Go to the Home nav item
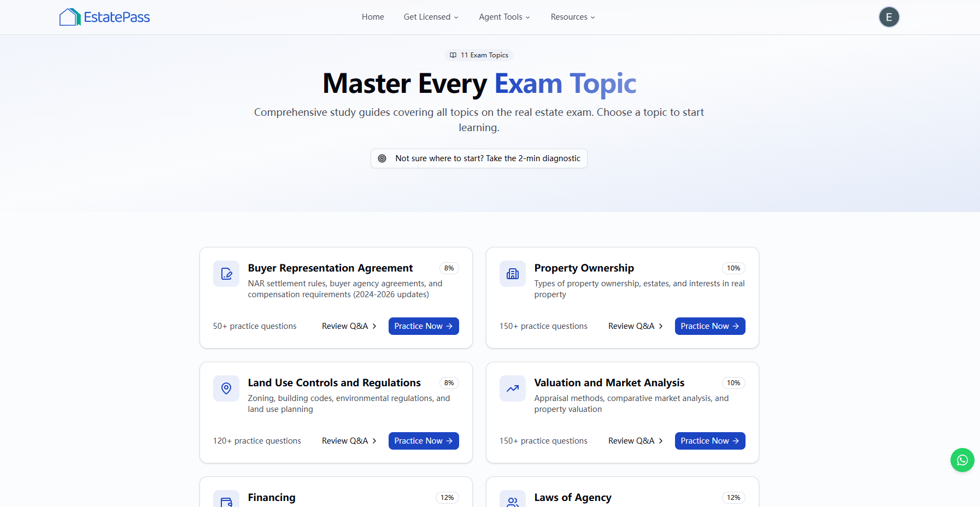The width and height of the screenshot is (980, 507). (373, 17)
